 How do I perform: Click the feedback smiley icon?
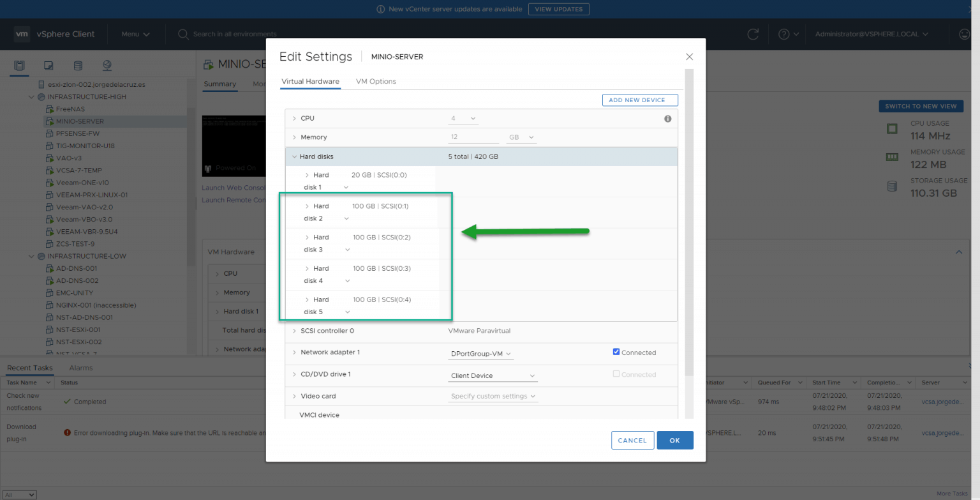pos(963,34)
